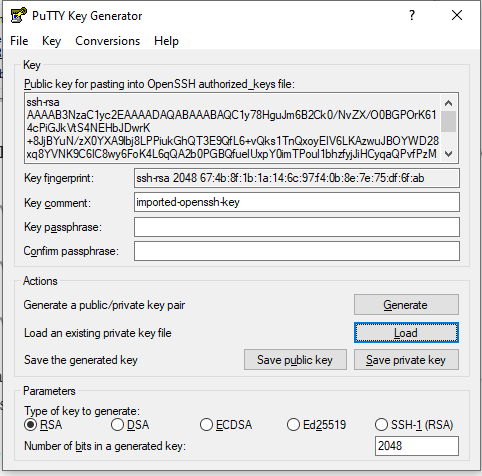482x476 pixels.
Task: Click Save private key
Action: point(406,360)
